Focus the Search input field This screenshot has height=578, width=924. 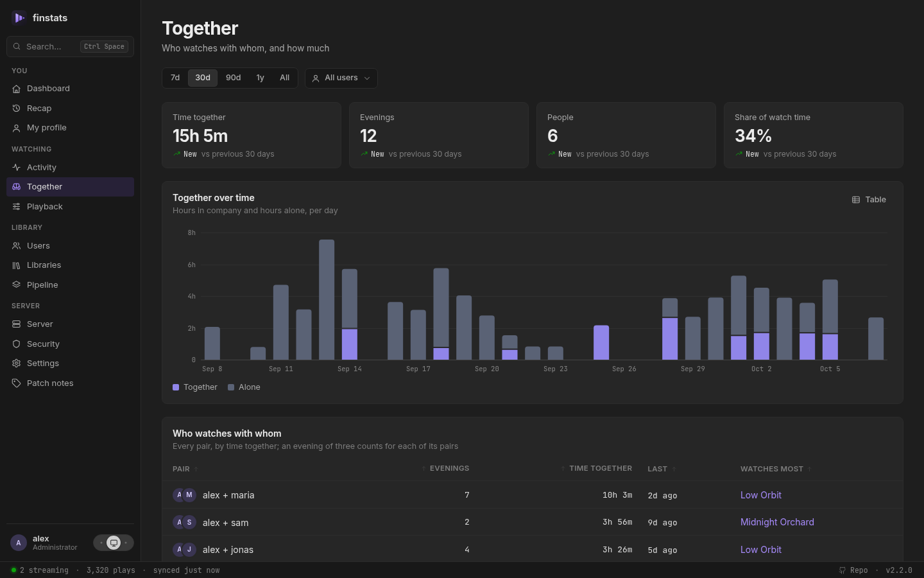point(71,47)
